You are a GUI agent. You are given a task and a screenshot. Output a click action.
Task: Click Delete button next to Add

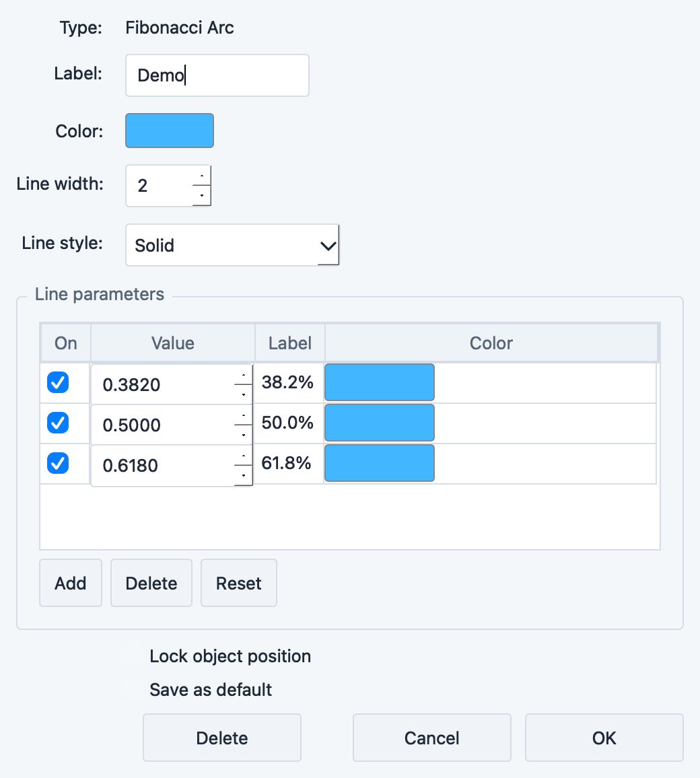point(151,583)
